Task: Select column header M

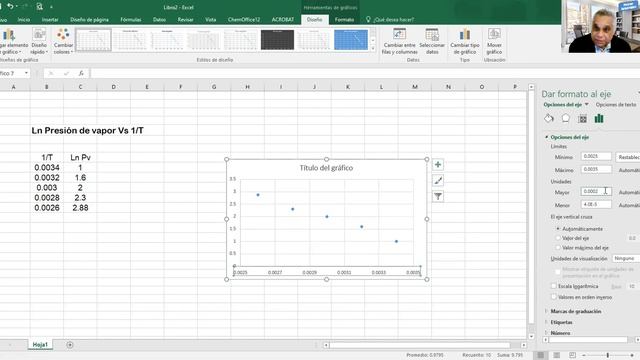Action: [415, 87]
